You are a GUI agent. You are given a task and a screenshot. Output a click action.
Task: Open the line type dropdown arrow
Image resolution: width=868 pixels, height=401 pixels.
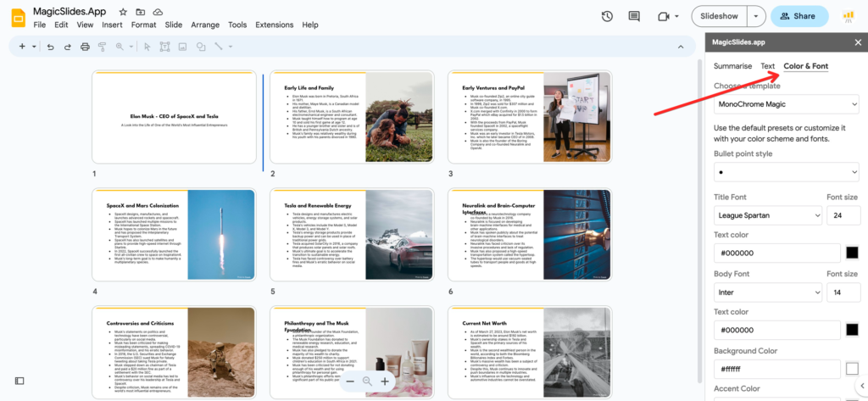pyautogui.click(x=231, y=47)
